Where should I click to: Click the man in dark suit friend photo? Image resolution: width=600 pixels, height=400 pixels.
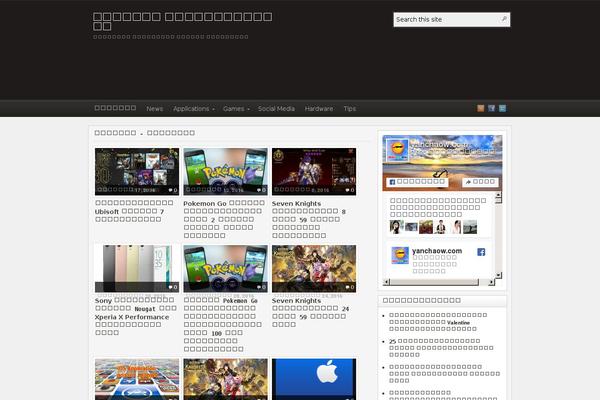coord(440,227)
